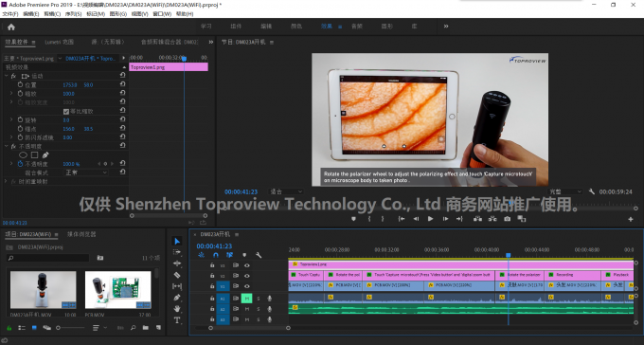This screenshot has height=345, width=644.
Task: Switch to Lumetri Scopes tab
Action: click(x=59, y=42)
